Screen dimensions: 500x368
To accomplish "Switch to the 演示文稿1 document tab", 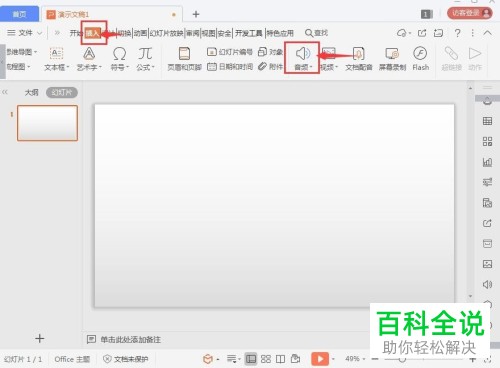I will 112,14.
